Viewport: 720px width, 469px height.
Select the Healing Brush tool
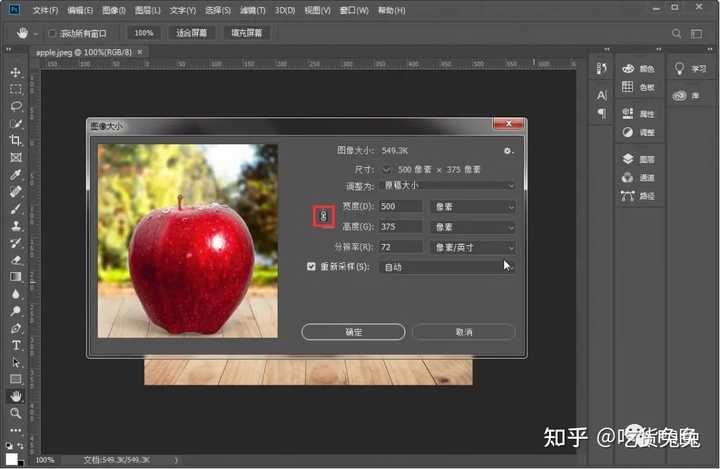[x=16, y=191]
